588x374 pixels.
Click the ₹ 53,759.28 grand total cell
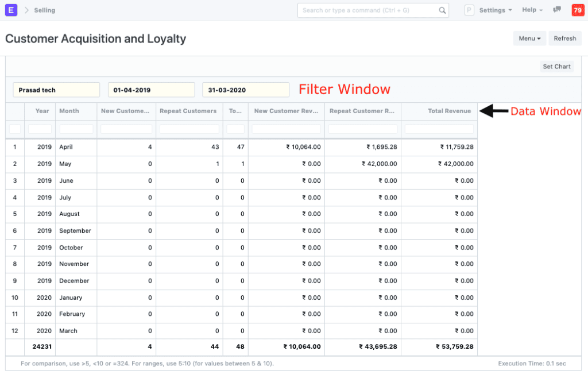[439, 346]
